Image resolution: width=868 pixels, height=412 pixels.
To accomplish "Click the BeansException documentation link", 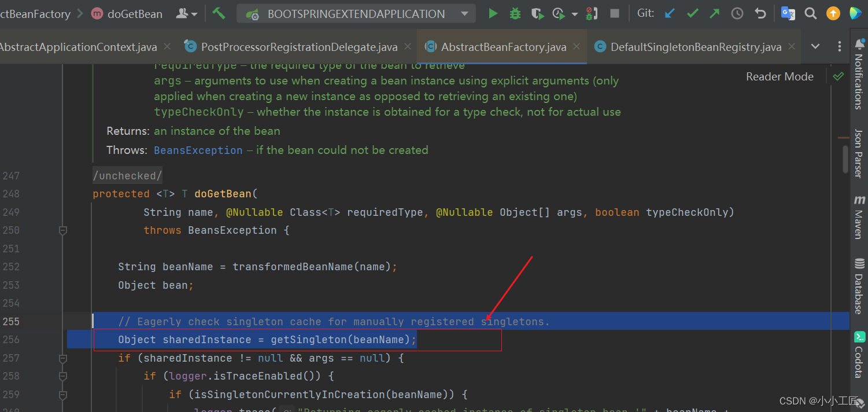I will pos(198,150).
